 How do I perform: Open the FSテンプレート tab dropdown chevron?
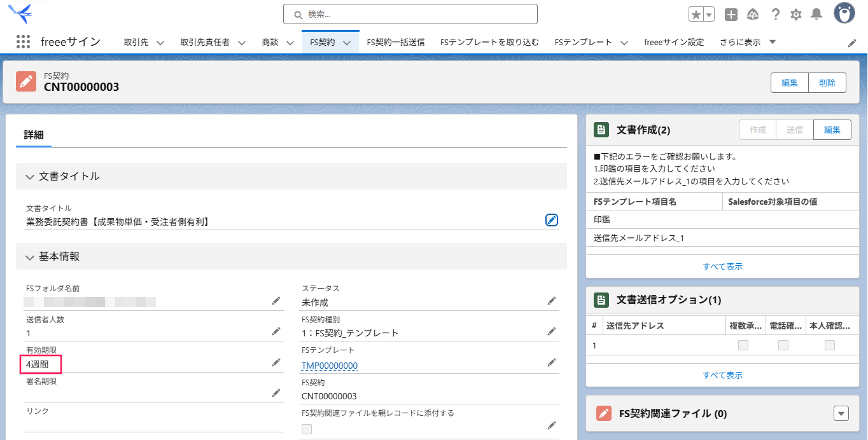tap(624, 43)
